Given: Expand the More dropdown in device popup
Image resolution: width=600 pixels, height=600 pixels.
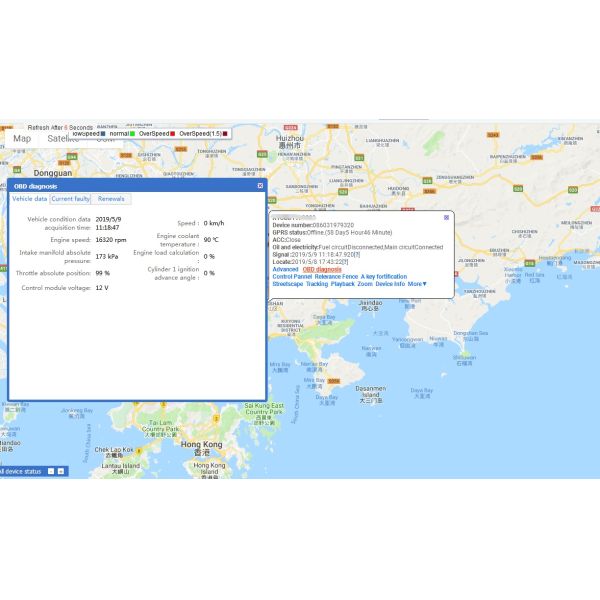Looking at the screenshot, I should 417,284.
